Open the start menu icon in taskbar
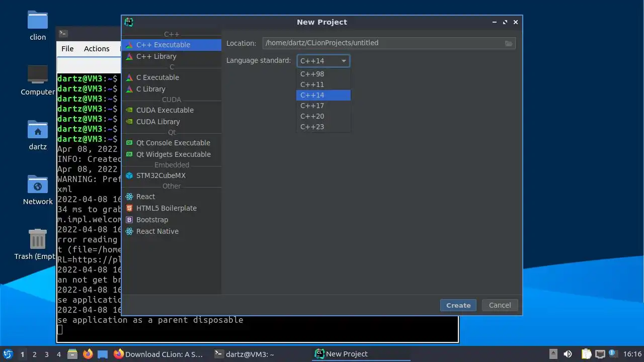 (x=8, y=354)
